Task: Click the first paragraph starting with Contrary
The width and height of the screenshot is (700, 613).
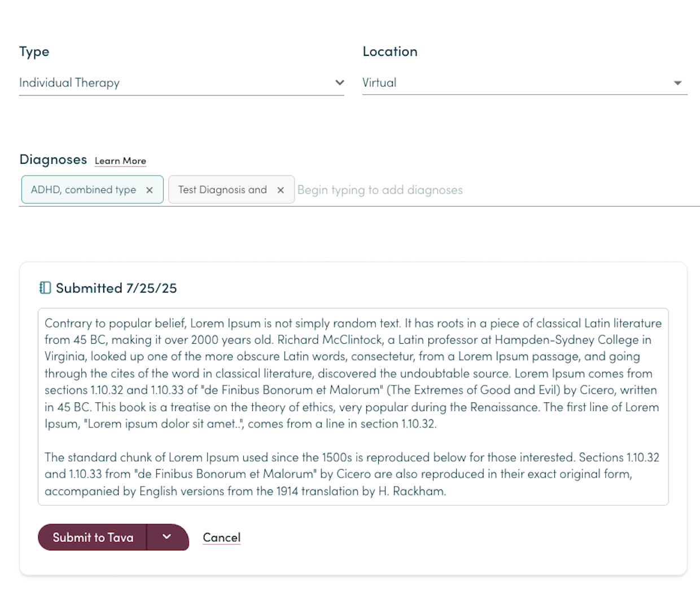Action: pyautogui.click(x=353, y=373)
